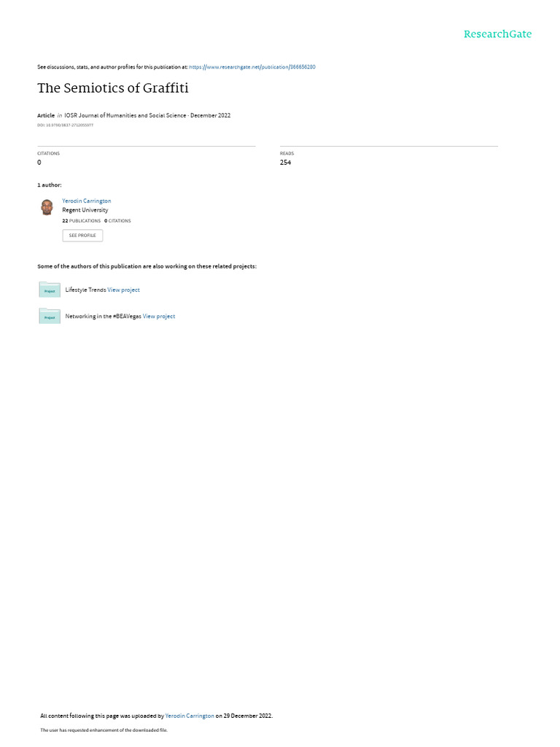Image resolution: width=560 pixels, height=747 pixels.
Task: Click the SEE PROFILE button
Action: tap(82, 236)
